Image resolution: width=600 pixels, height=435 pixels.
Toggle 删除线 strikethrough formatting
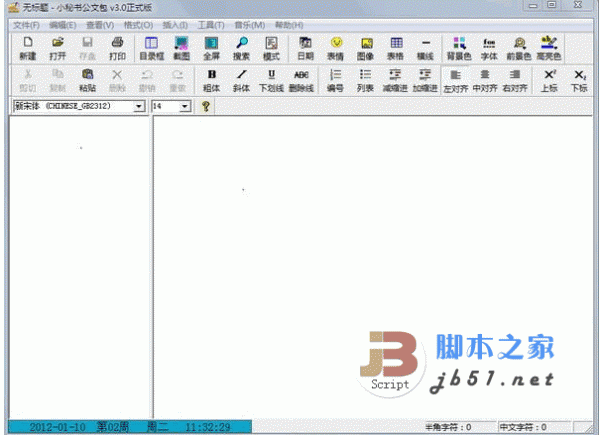(x=301, y=80)
